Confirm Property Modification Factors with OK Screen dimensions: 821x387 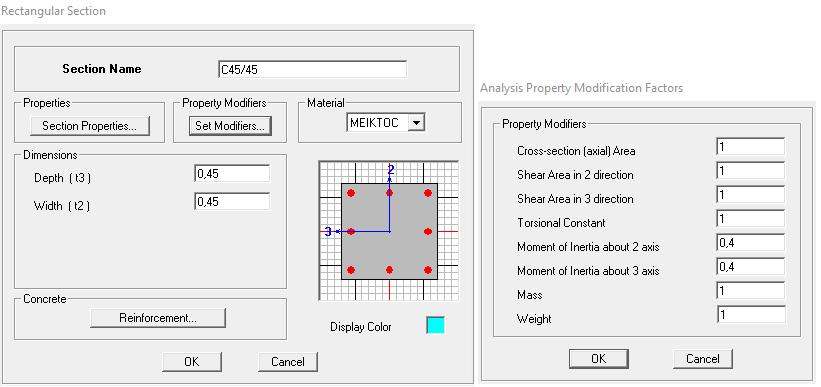tap(598, 359)
